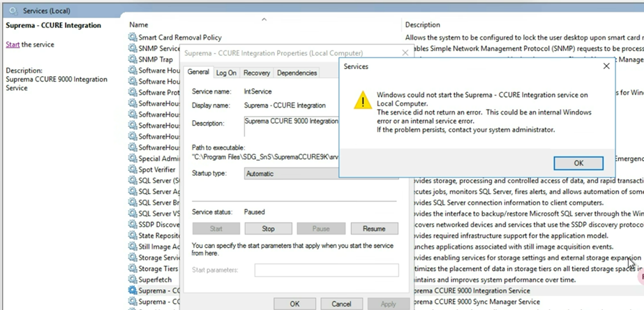Click Cancel in the Properties dialog

pyautogui.click(x=341, y=304)
